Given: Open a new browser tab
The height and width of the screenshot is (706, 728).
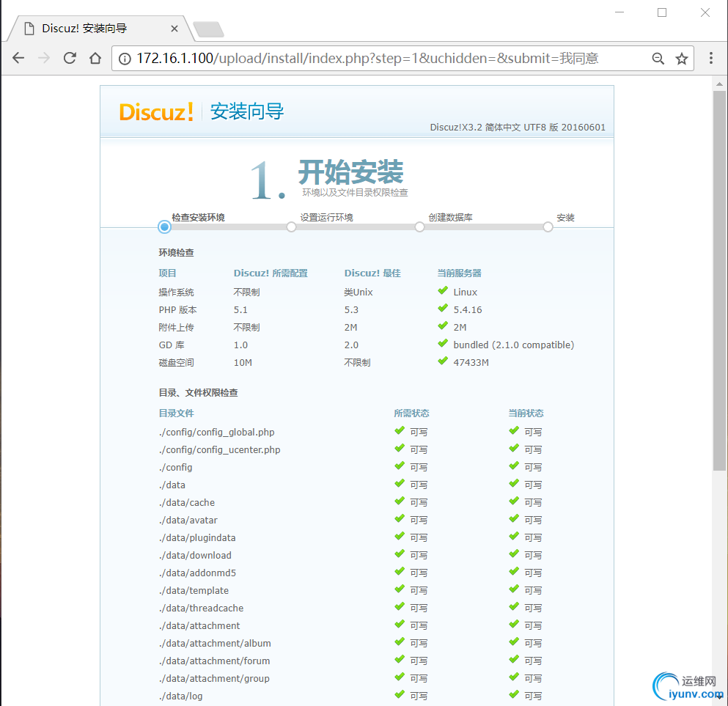Looking at the screenshot, I should [209, 29].
